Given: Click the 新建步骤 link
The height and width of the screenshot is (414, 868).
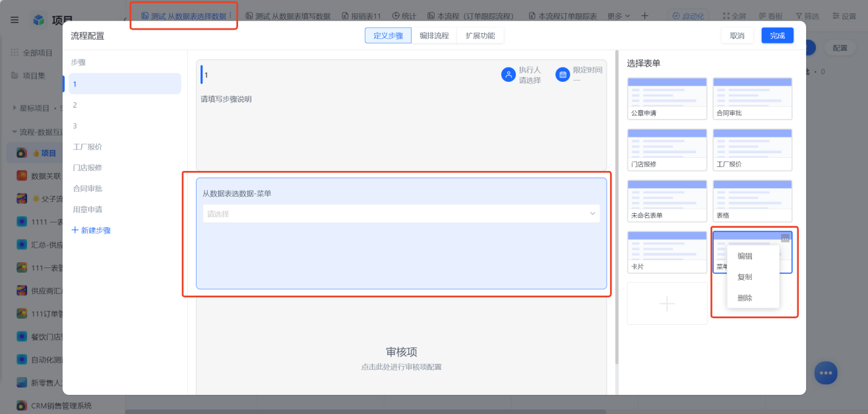Looking at the screenshot, I should [x=91, y=230].
